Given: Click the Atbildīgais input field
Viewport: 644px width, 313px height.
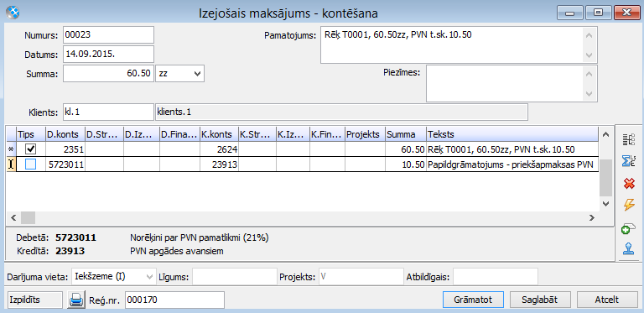Looking at the screenshot, I should coord(496,277).
